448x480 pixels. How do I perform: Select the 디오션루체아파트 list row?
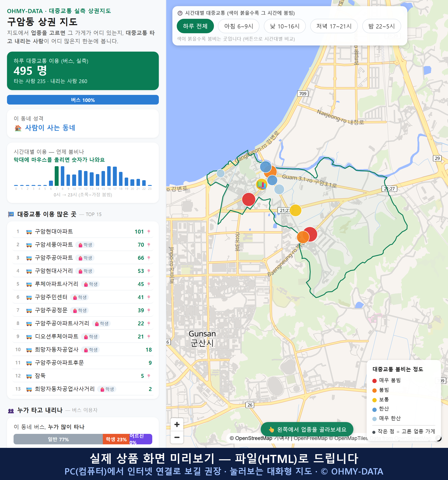(x=83, y=337)
